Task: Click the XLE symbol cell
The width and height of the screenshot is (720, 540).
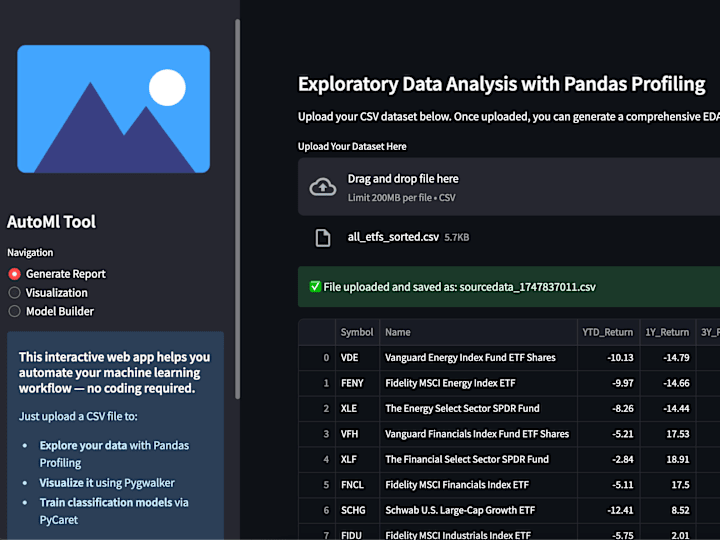Action: [x=357, y=409]
